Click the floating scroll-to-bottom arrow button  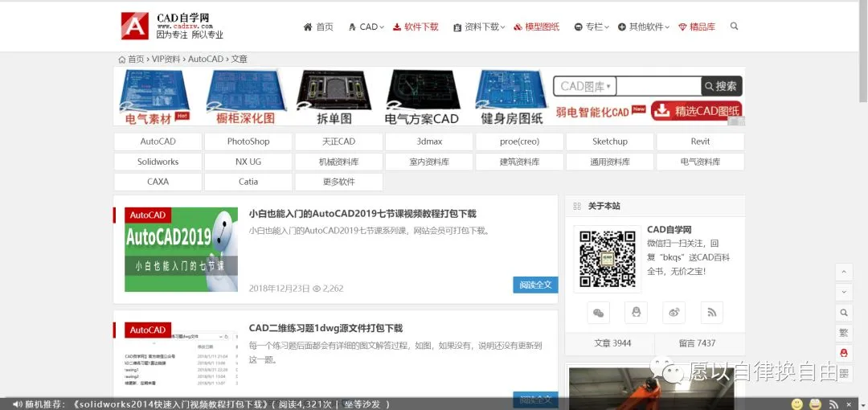coord(844,292)
